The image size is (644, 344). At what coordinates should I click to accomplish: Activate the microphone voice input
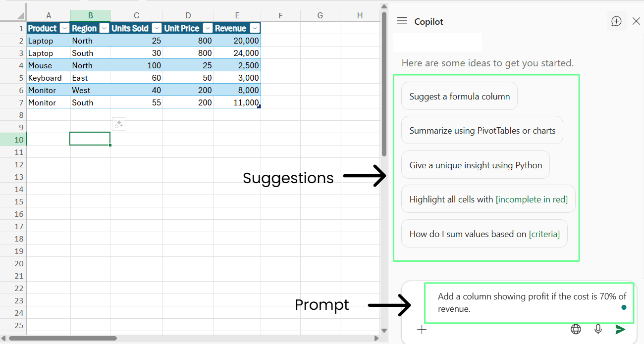(x=598, y=329)
